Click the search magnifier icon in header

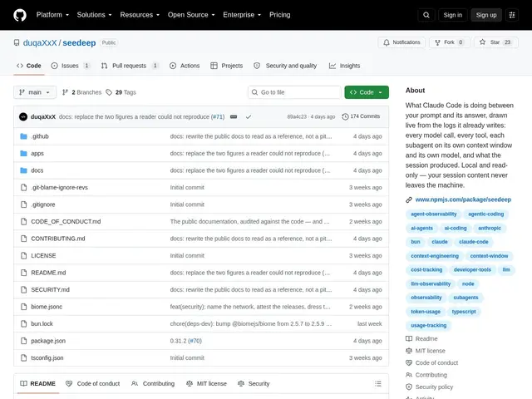[426, 15]
